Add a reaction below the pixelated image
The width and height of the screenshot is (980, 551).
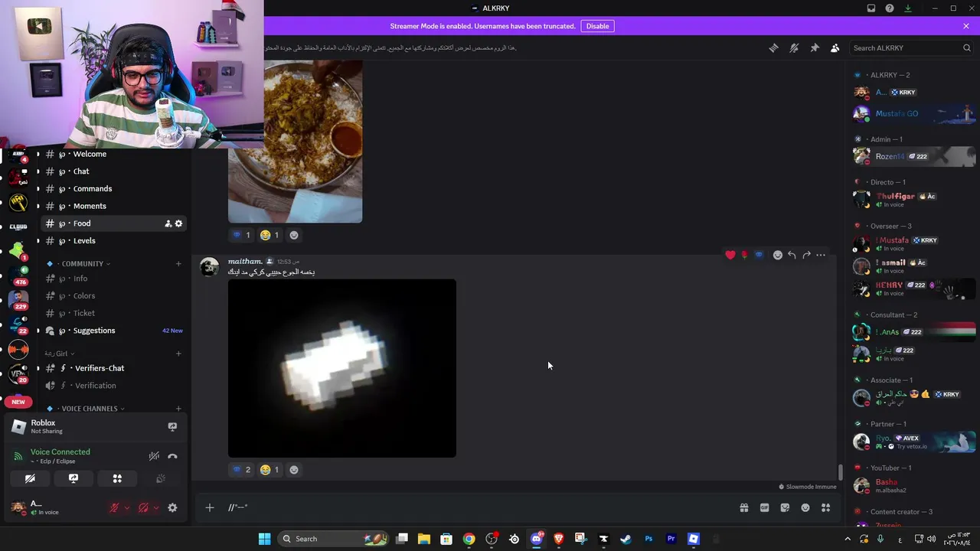pyautogui.click(x=294, y=470)
